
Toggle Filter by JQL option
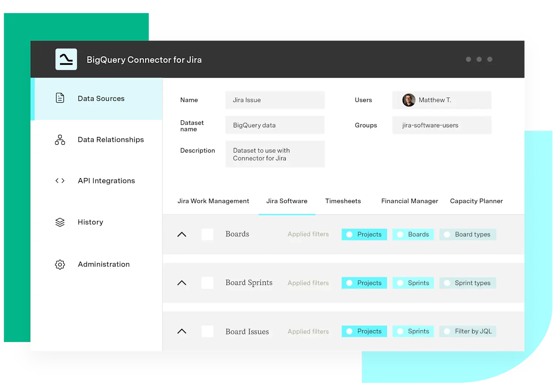[x=468, y=331]
